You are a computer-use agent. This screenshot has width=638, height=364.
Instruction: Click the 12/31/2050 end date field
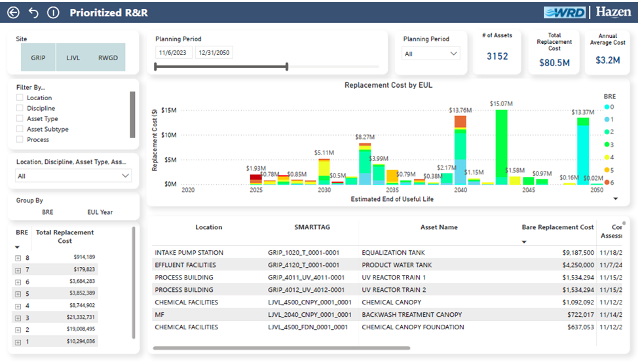point(214,53)
